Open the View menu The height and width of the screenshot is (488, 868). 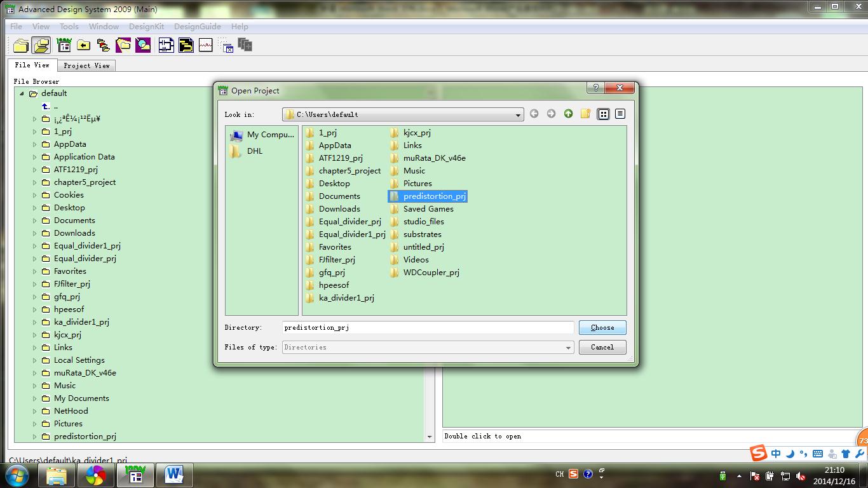(x=41, y=27)
